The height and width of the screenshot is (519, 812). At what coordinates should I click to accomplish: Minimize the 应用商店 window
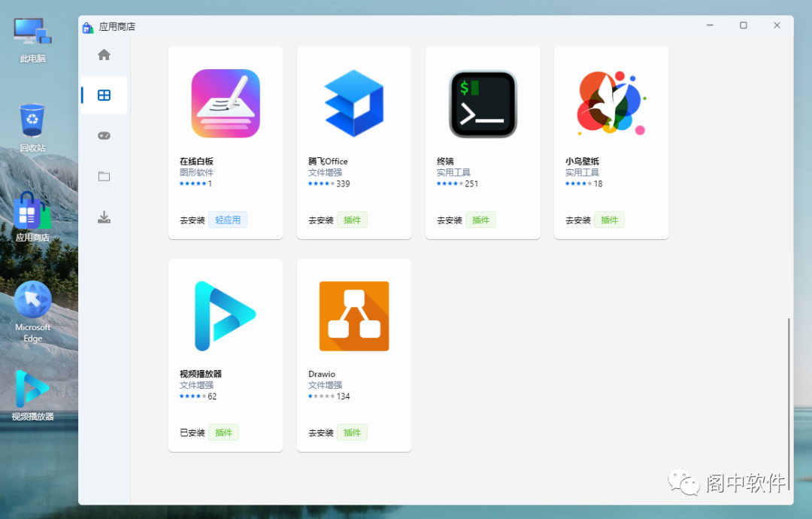(710, 26)
